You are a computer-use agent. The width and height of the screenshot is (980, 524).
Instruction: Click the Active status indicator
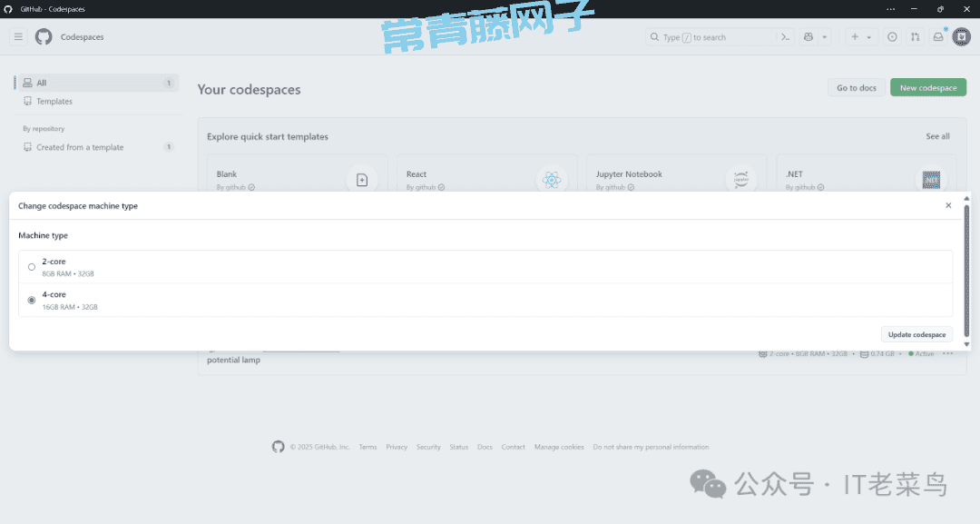pyautogui.click(x=921, y=354)
